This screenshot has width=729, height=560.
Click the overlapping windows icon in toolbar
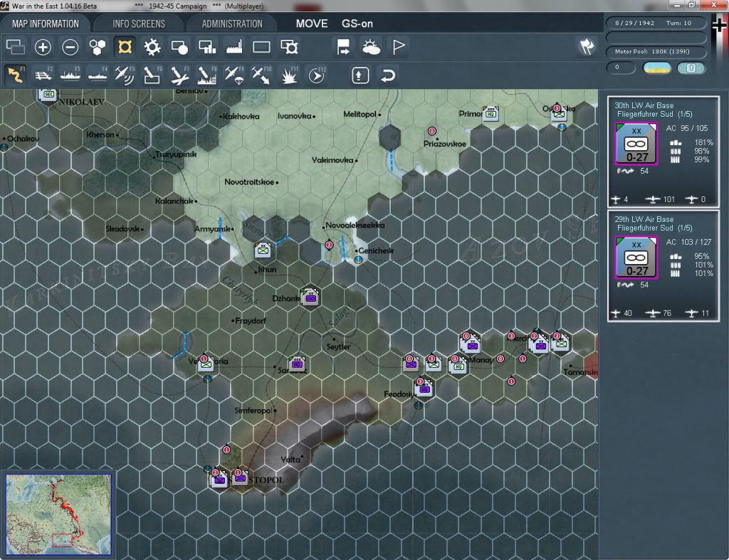tap(16, 47)
